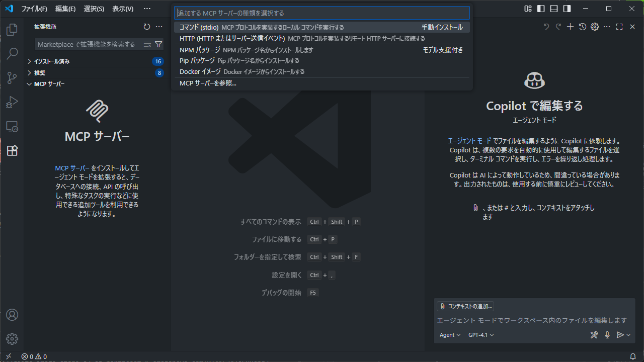Refresh the extensions list
The height and width of the screenshot is (362, 644).
point(147,27)
